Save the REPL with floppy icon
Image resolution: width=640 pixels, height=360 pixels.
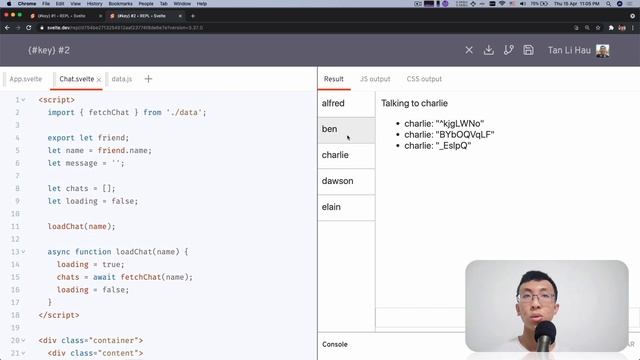click(x=528, y=50)
